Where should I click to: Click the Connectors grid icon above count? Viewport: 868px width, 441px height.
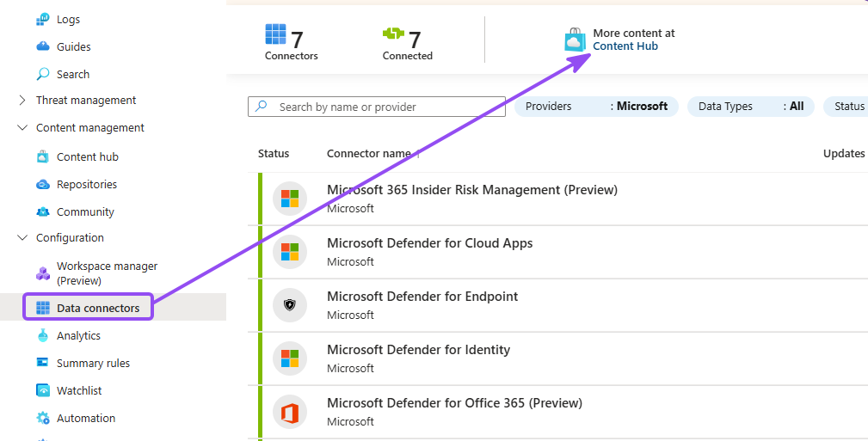coord(275,34)
